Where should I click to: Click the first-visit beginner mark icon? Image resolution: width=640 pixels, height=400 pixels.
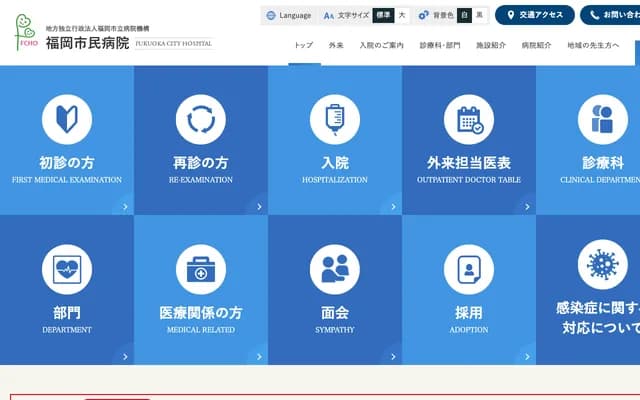(67, 120)
